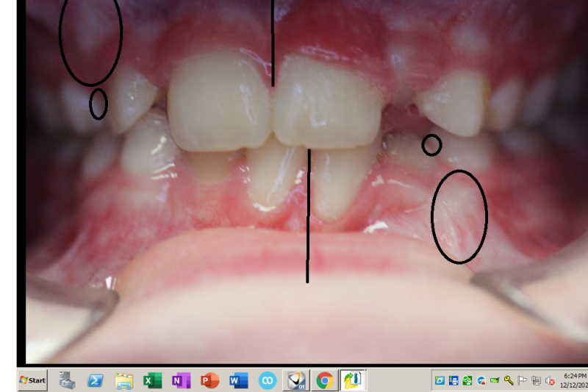Open the shield app left of Chrome
This screenshot has width=588, height=392.
click(x=295, y=380)
